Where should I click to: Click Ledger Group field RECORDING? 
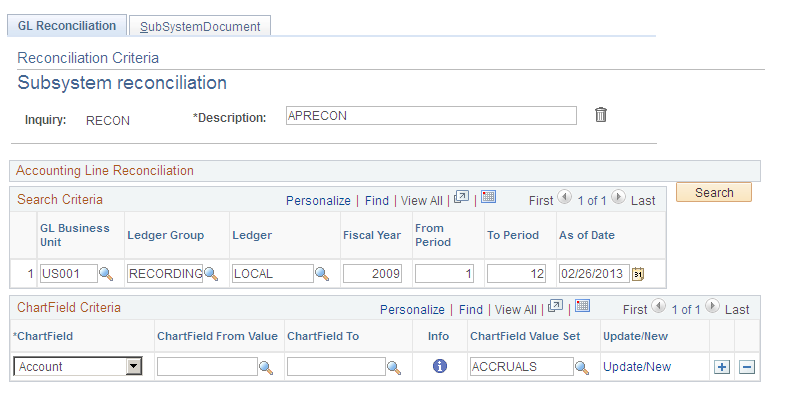[165, 274]
